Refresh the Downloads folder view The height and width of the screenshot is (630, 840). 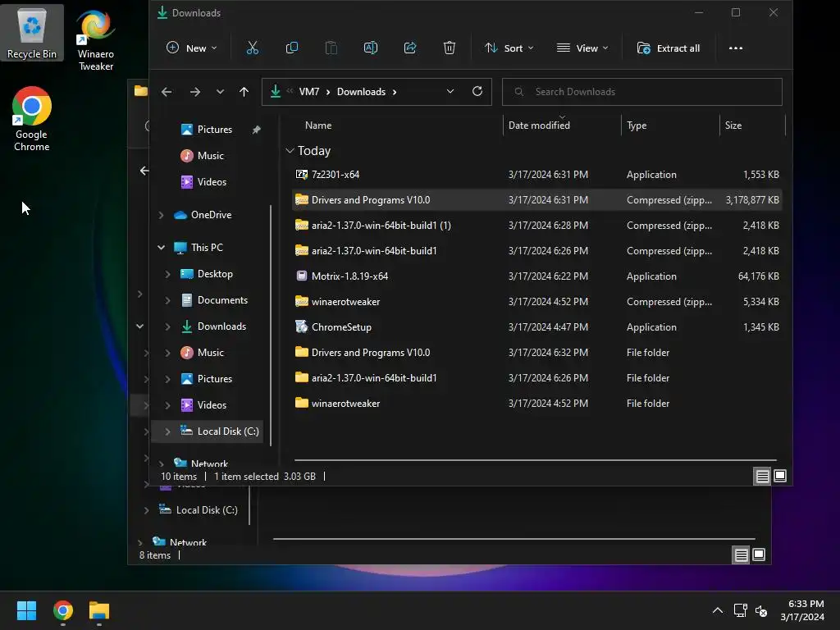(477, 92)
